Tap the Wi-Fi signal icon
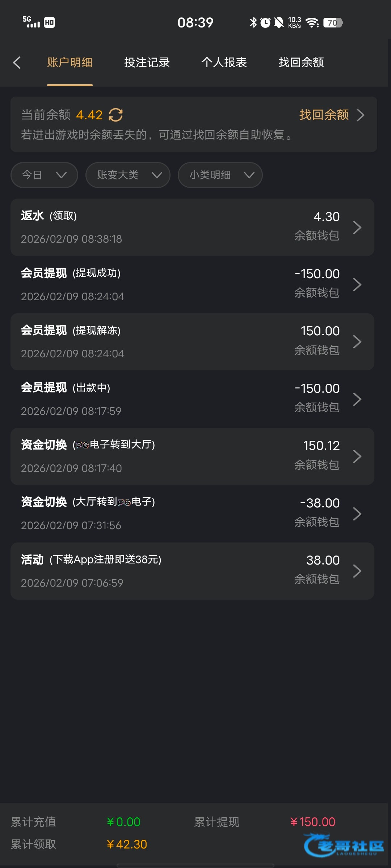The width and height of the screenshot is (391, 868). click(312, 22)
